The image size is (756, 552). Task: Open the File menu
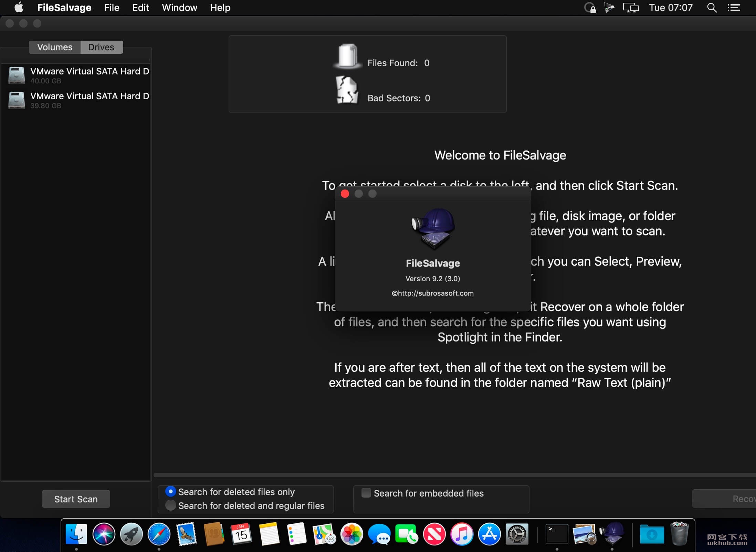[112, 8]
